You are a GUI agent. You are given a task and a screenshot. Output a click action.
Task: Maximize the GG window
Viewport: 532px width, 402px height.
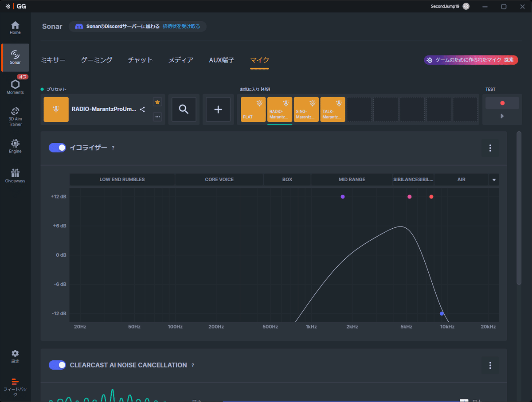(504, 6)
